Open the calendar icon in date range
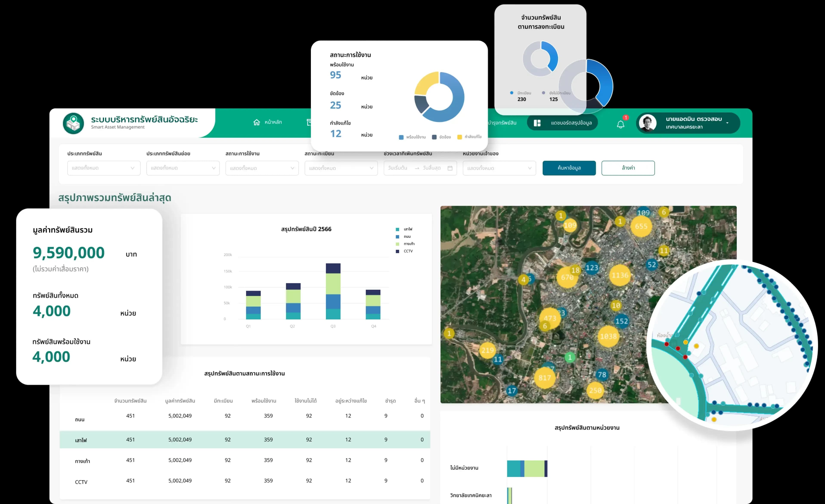Viewport: 825px width, 504px height. [450, 168]
